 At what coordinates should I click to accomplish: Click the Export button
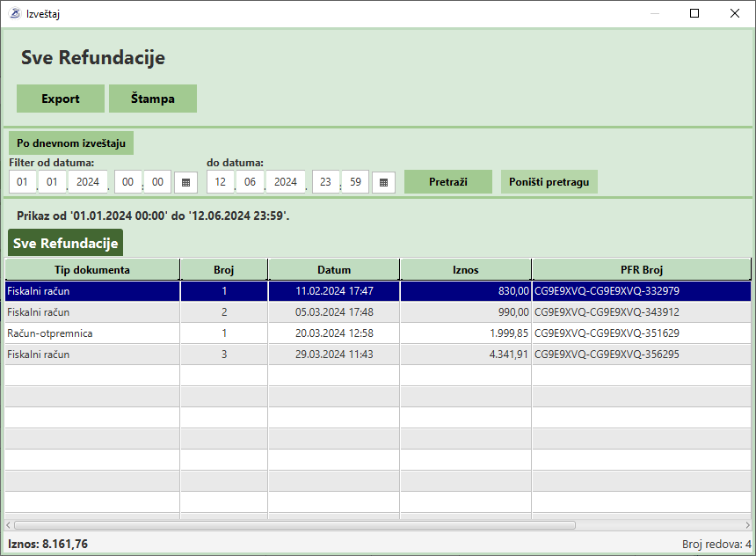(x=61, y=99)
